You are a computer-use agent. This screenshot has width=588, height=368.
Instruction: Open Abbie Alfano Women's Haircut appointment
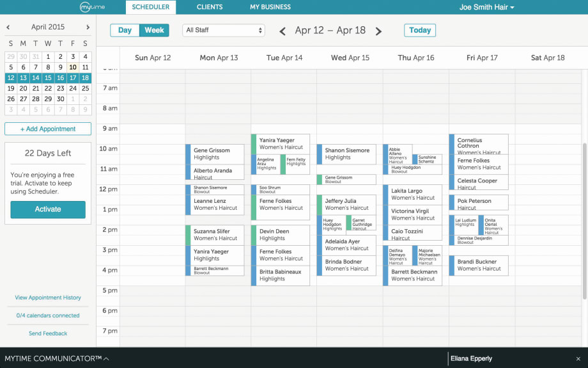398,154
